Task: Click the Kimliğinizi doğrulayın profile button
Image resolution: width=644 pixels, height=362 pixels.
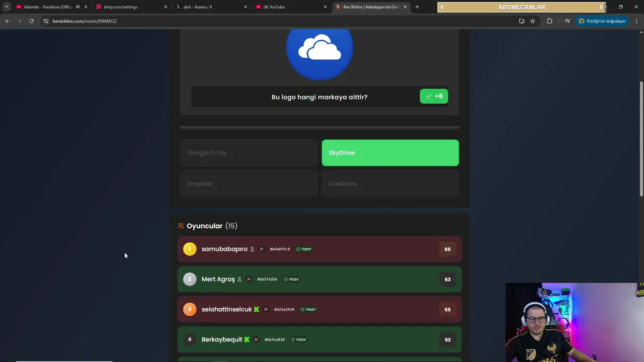Action: (x=602, y=21)
